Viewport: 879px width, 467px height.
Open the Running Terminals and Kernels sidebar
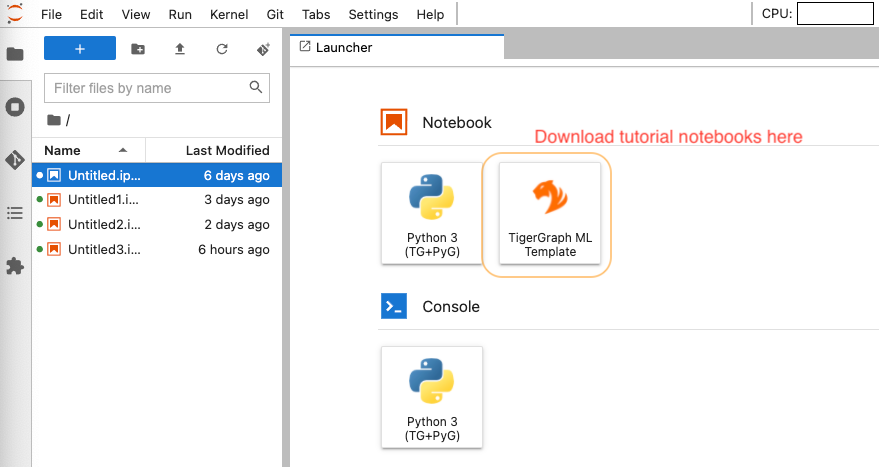click(x=15, y=107)
